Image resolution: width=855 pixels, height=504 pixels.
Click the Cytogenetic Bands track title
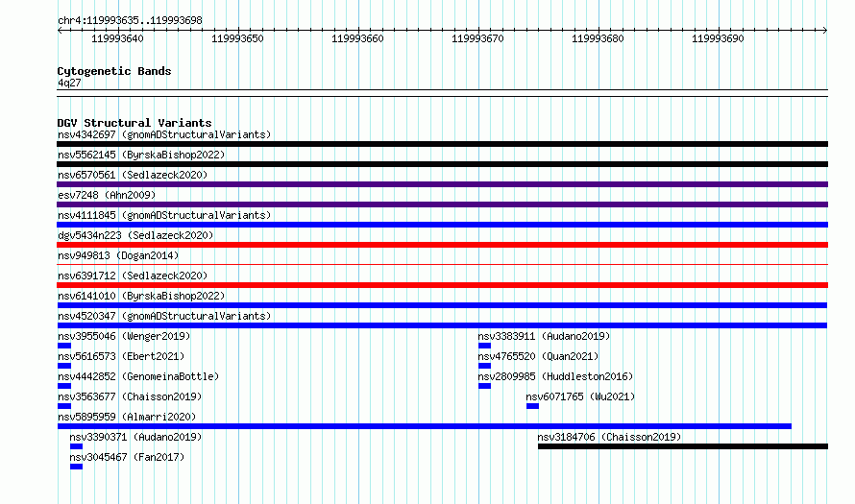114,71
